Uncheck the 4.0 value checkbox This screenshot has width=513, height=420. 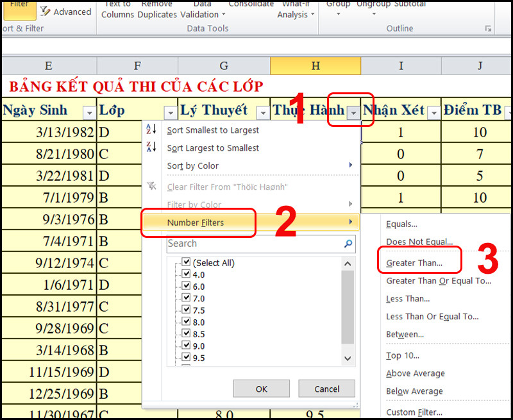187,274
